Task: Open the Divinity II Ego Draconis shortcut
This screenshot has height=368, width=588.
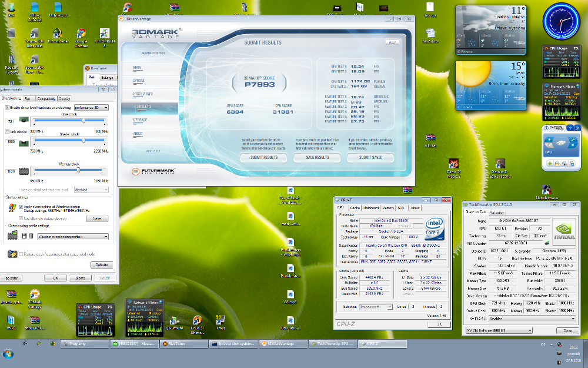Action: coord(500,164)
